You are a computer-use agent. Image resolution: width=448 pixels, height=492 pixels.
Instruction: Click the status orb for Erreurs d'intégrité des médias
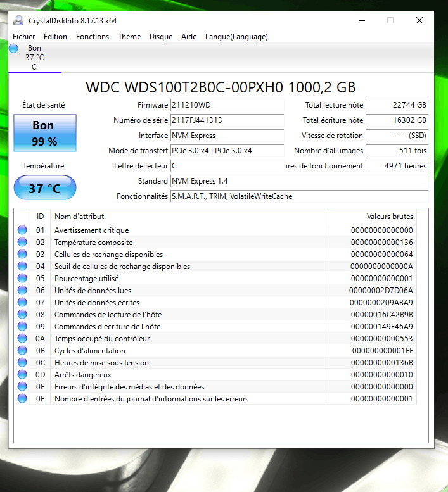pos(22,386)
